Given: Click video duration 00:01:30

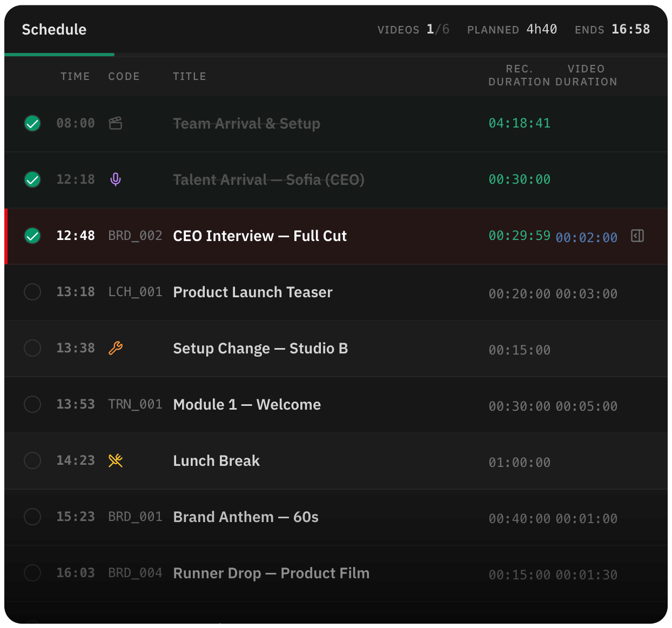Looking at the screenshot, I should pyautogui.click(x=587, y=575).
